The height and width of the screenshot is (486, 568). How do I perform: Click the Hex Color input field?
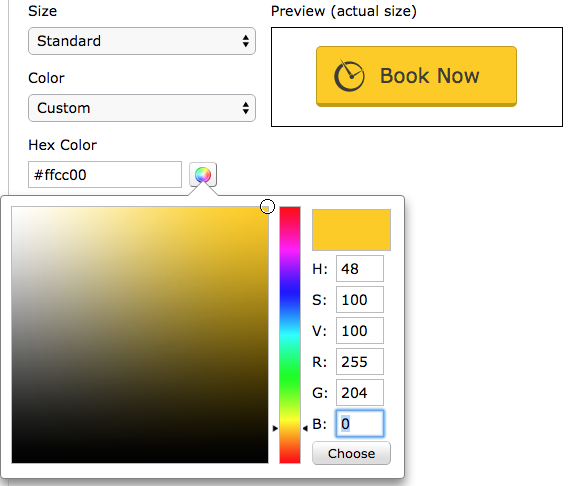[105, 175]
